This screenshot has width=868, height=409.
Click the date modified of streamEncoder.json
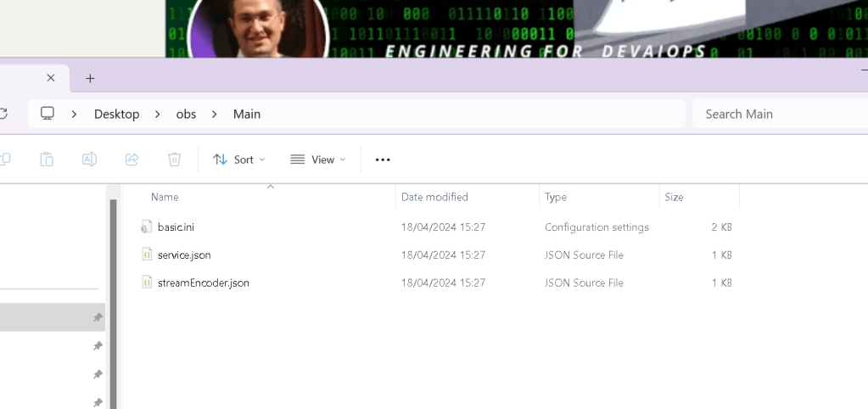444,283
